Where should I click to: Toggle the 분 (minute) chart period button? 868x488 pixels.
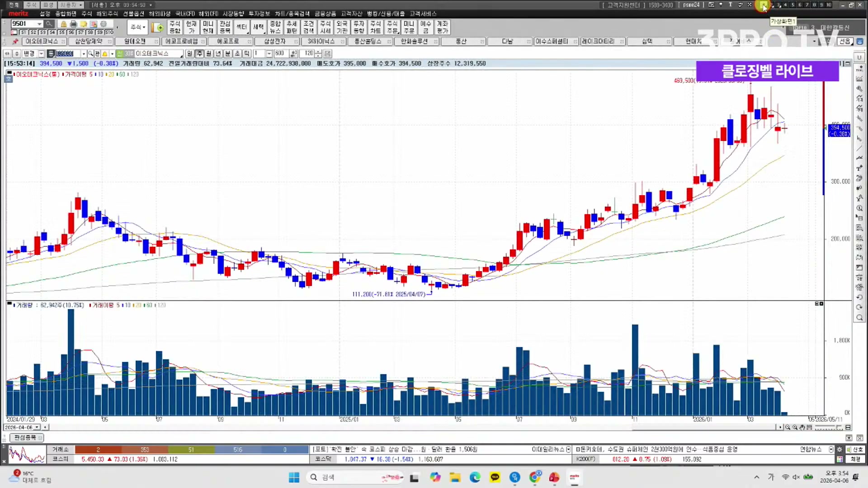pyautogui.click(x=228, y=53)
